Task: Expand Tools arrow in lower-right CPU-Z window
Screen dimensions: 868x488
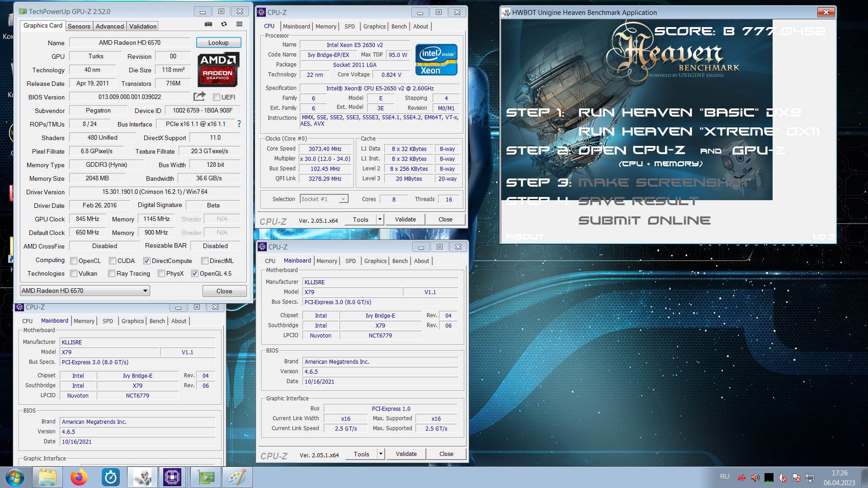Action: tap(381, 454)
